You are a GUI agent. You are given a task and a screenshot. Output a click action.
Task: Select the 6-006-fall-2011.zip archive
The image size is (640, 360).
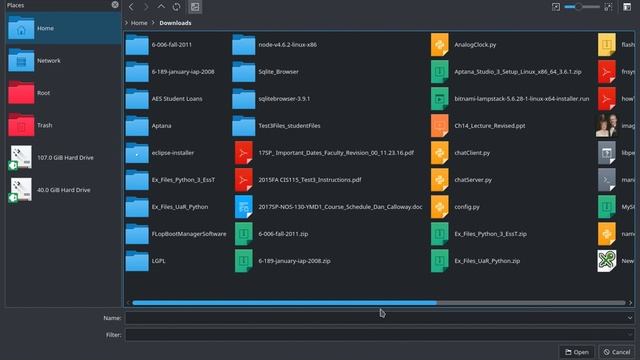[271, 234]
